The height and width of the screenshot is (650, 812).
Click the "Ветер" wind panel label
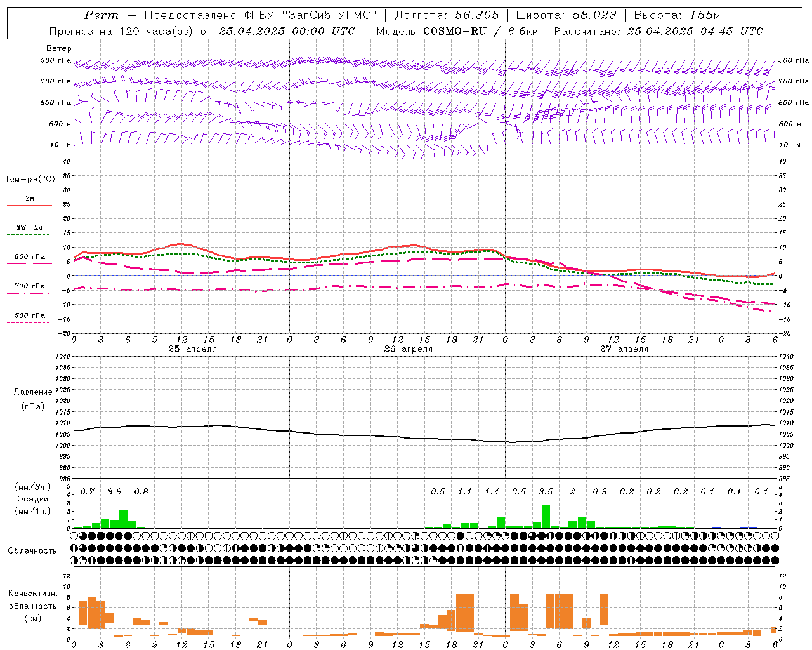59,48
